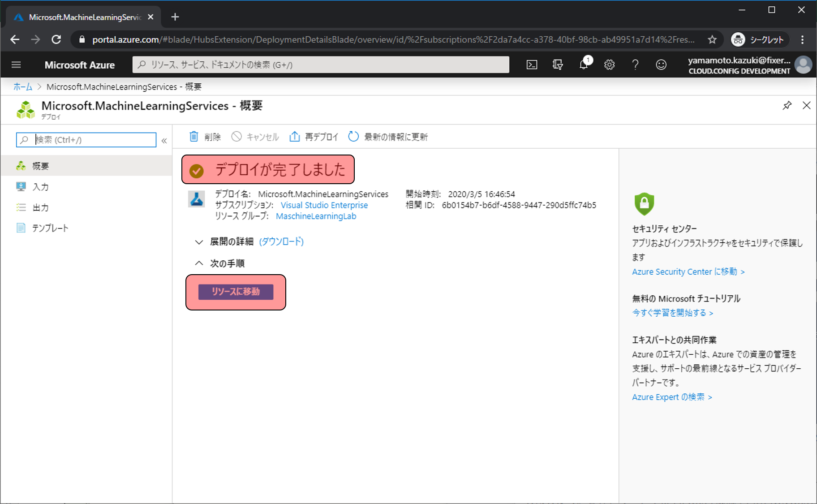Screen dimensions: 817x504
Task: Click the リソースに移動 button
Action: [x=236, y=292]
